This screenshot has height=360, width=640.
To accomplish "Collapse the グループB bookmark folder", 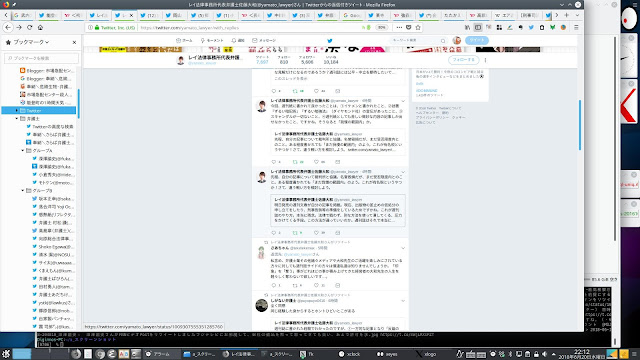I will [x=23, y=191].
